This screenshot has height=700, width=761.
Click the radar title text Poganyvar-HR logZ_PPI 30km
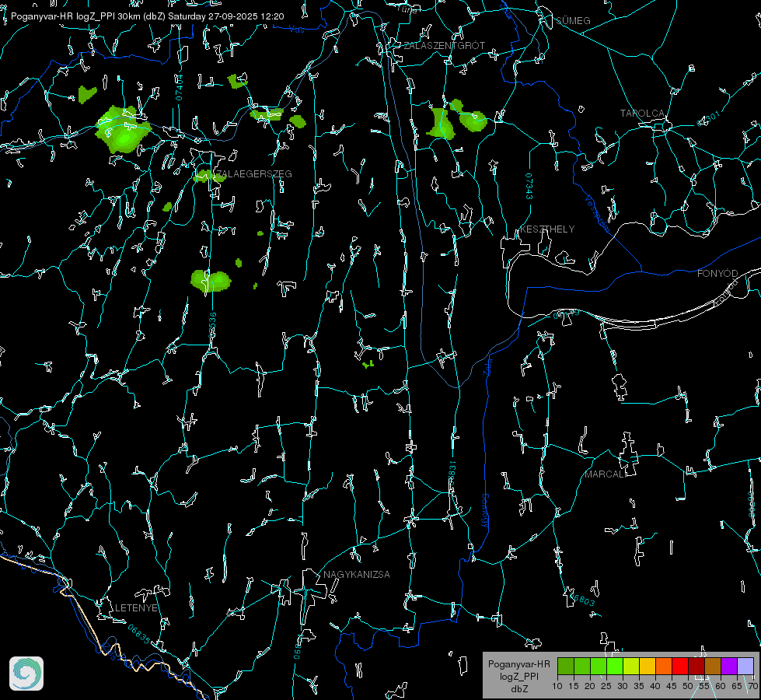click(74, 16)
